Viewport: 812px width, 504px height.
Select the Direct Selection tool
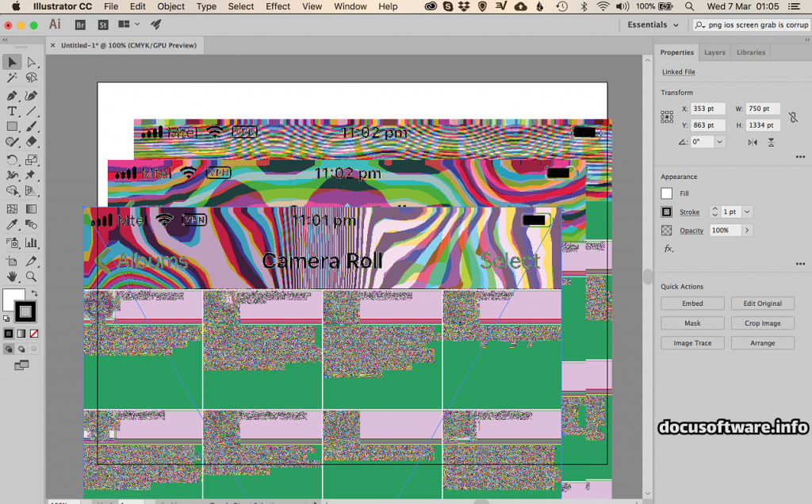click(x=32, y=63)
